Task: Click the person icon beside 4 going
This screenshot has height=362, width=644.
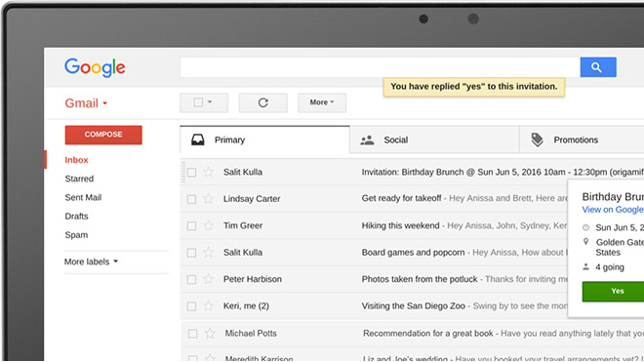Action: click(586, 267)
